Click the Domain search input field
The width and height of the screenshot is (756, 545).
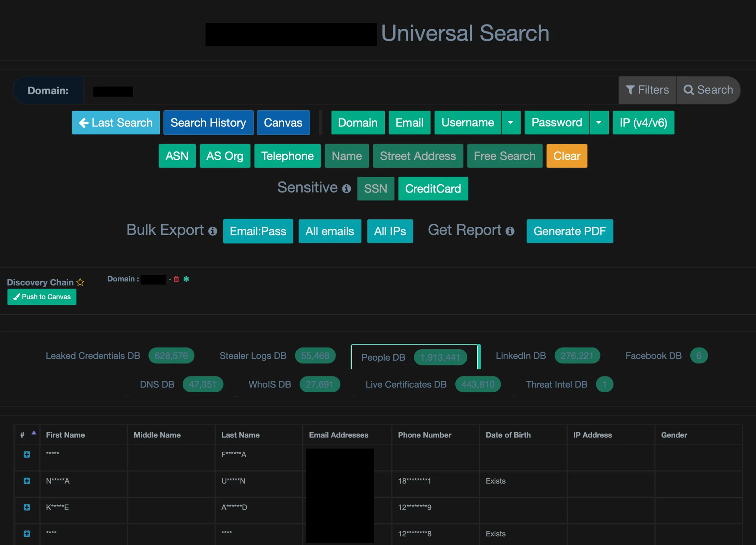350,91
